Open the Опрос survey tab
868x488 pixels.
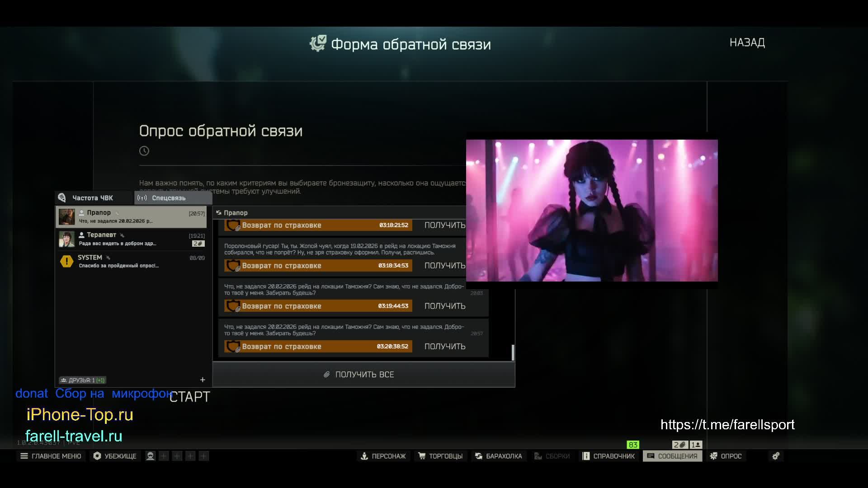coord(726,456)
